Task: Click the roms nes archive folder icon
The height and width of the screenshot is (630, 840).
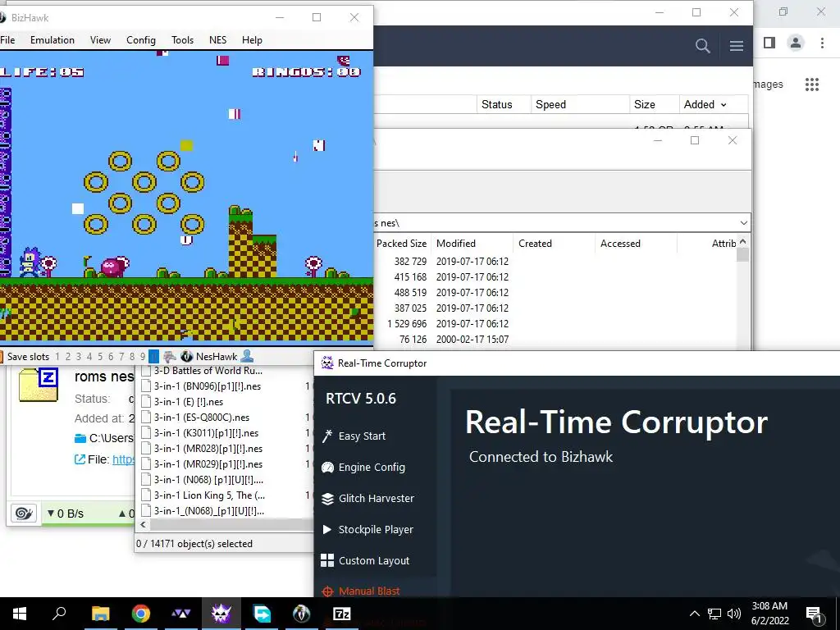Action: [x=39, y=385]
